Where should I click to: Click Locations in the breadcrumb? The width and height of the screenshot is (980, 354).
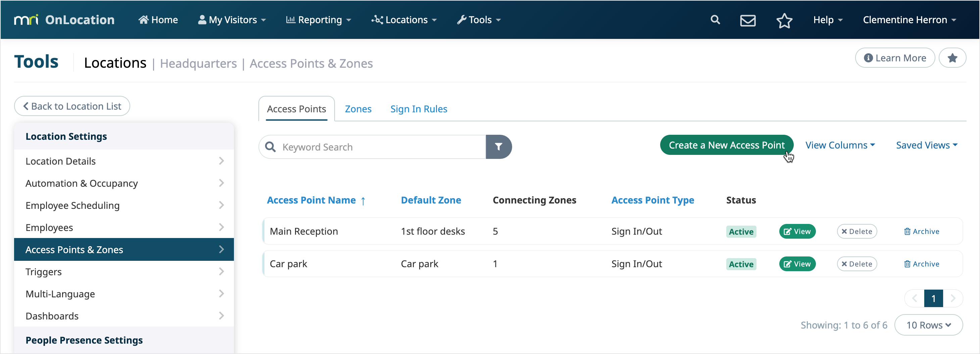(115, 63)
